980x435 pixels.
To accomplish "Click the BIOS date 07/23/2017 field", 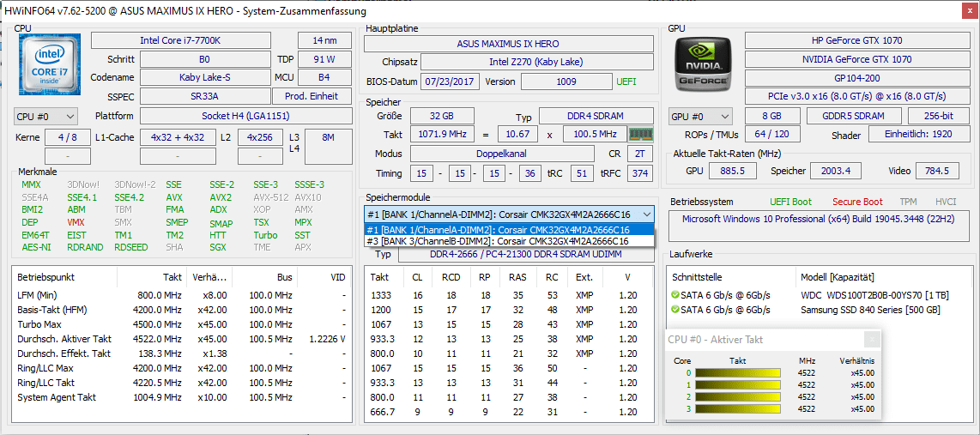I will pos(451,82).
